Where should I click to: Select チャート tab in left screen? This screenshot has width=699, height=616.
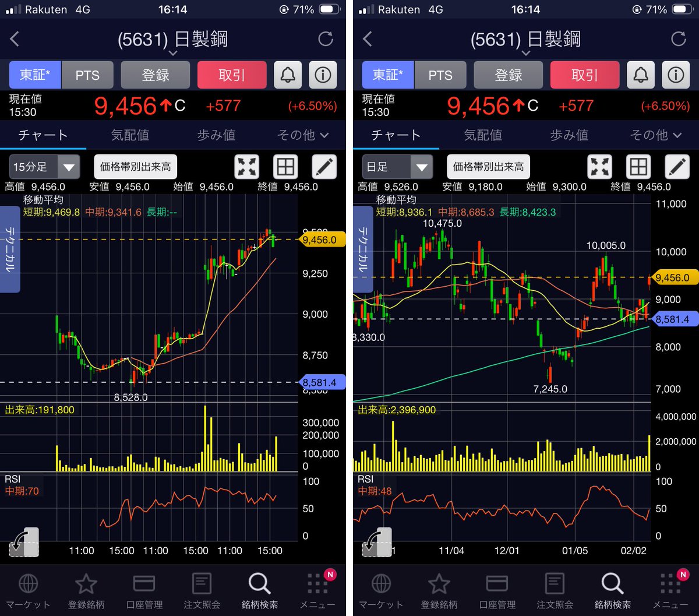[43, 135]
